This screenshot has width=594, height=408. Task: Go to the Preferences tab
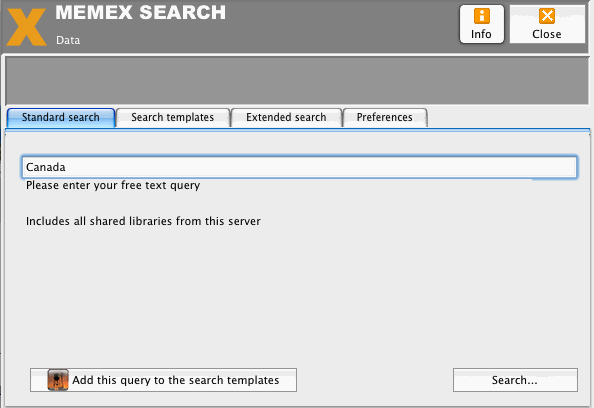385,117
